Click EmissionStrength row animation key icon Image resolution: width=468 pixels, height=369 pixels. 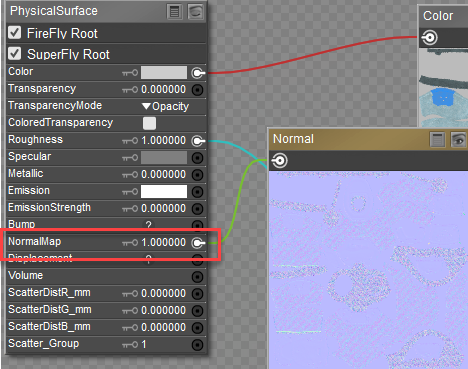(130, 209)
